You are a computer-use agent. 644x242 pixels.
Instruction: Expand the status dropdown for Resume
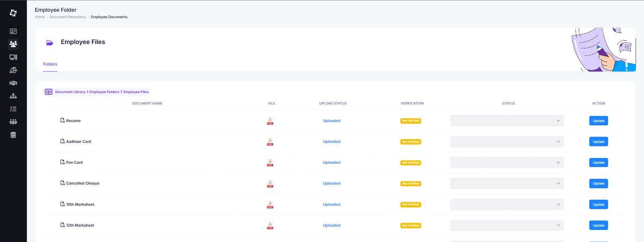(507, 121)
